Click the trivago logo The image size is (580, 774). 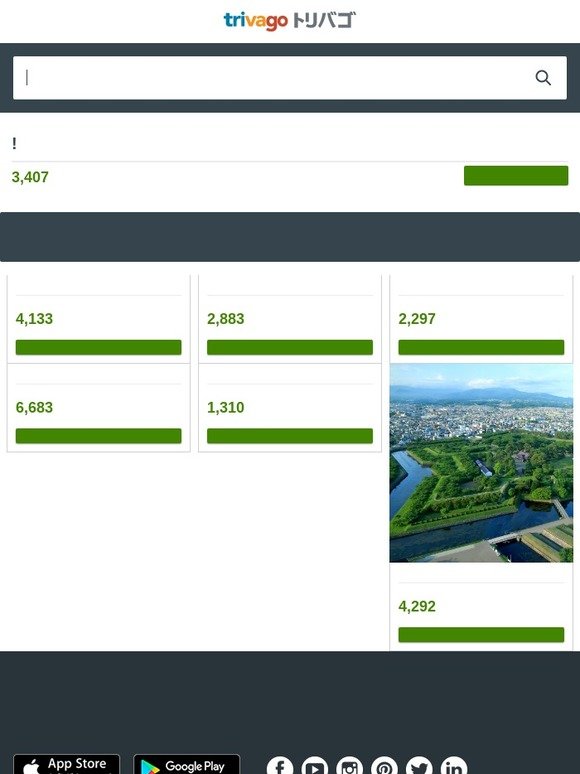click(290, 21)
